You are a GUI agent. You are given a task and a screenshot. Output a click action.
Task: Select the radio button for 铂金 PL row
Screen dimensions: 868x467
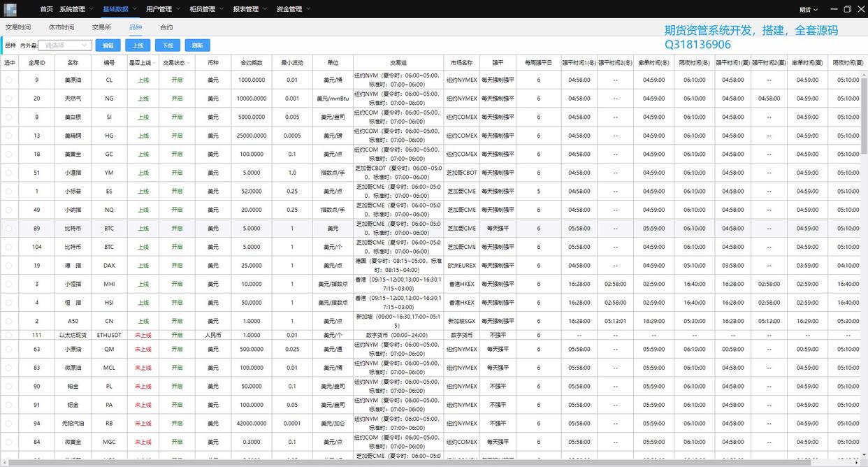9,386
